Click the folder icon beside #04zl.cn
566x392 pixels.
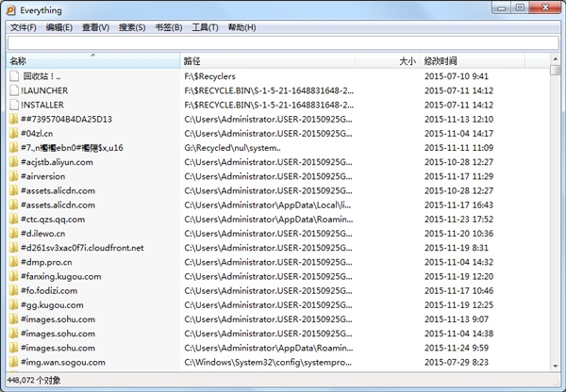tap(12, 134)
